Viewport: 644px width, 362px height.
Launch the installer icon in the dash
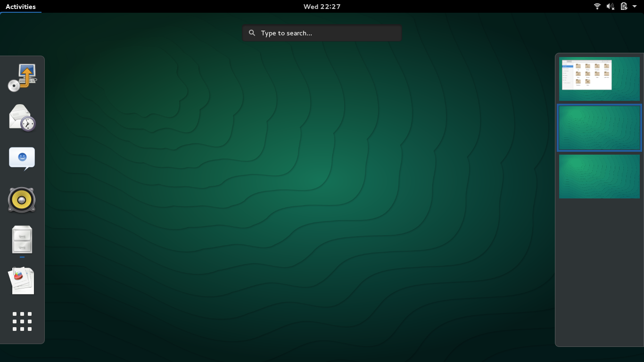tap(22, 77)
